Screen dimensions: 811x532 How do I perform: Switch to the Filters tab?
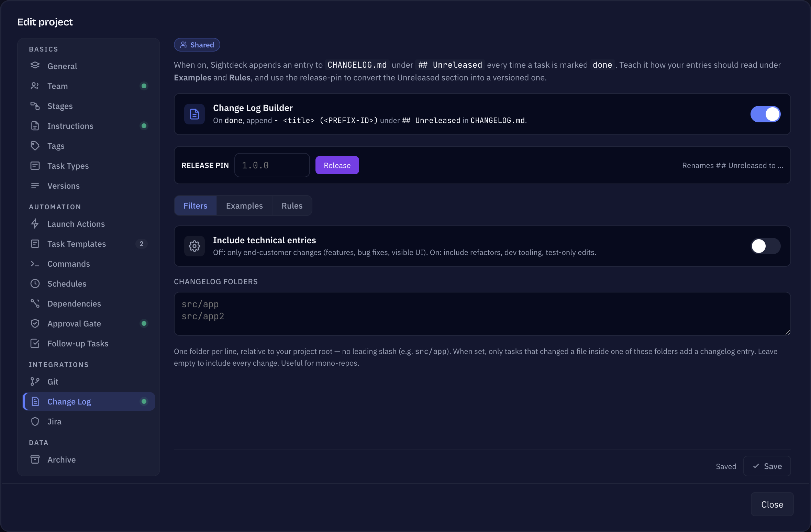[195, 206]
